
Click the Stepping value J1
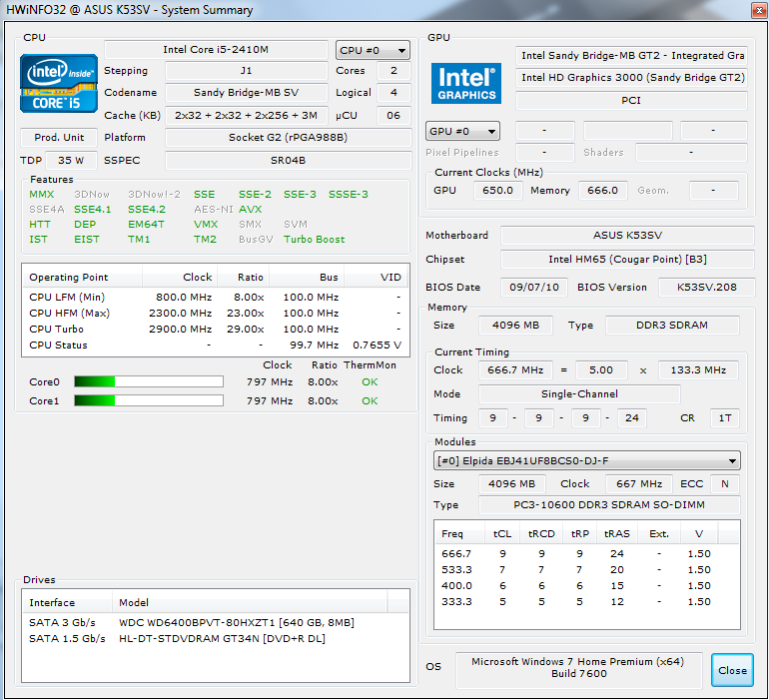(x=247, y=70)
